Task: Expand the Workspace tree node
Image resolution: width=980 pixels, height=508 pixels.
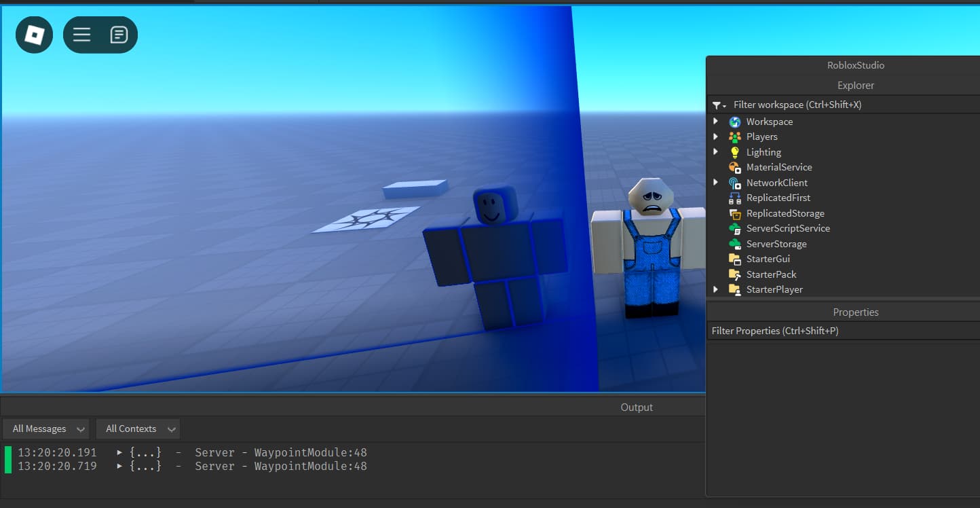Action: [715, 122]
